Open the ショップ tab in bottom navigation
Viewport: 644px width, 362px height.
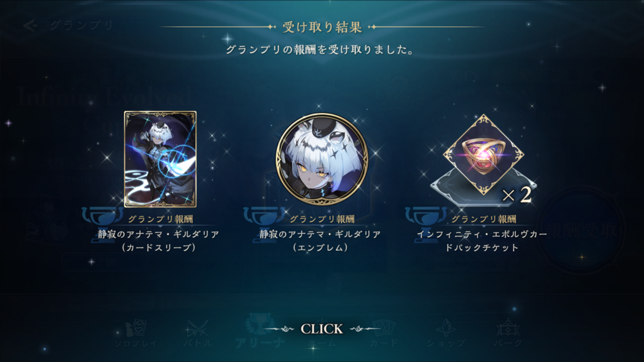446,333
